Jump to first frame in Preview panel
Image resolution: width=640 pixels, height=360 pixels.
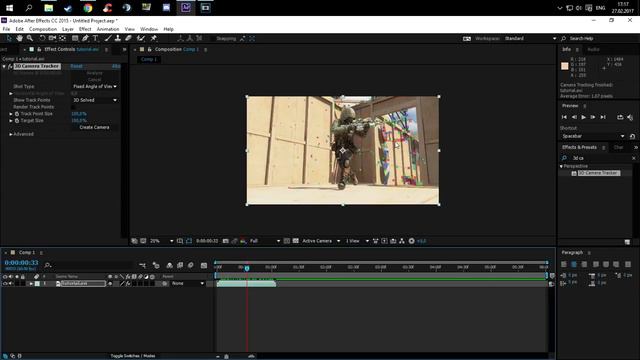(x=564, y=117)
